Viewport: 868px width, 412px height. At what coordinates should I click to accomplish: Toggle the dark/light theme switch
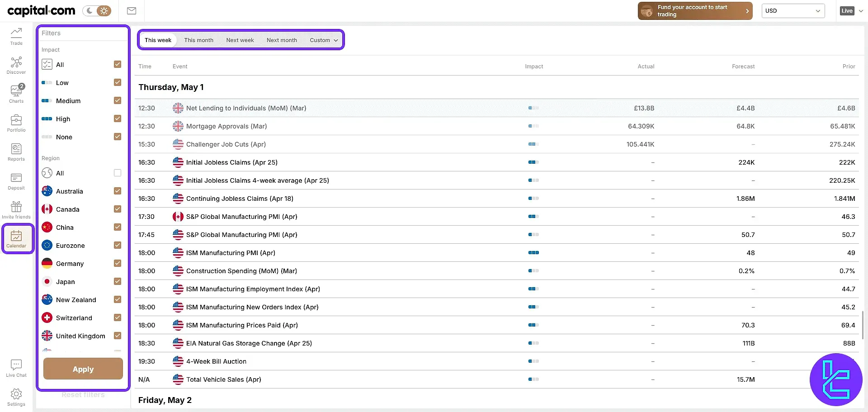click(x=97, y=11)
